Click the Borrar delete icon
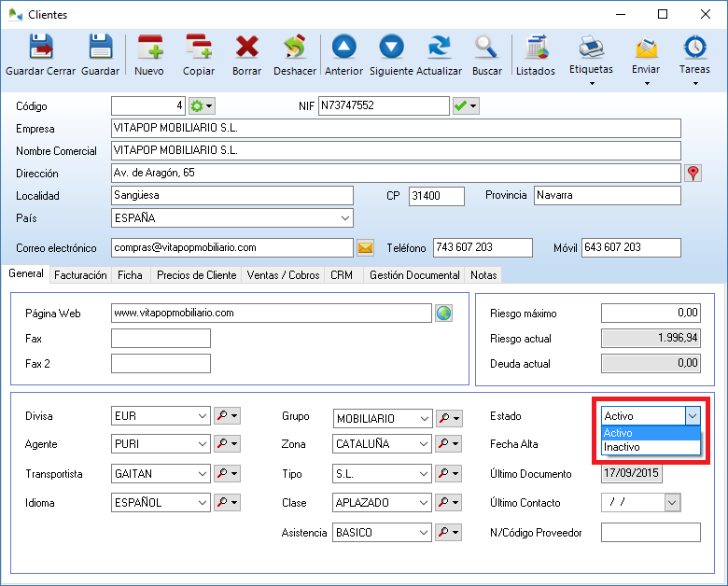 [246, 55]
